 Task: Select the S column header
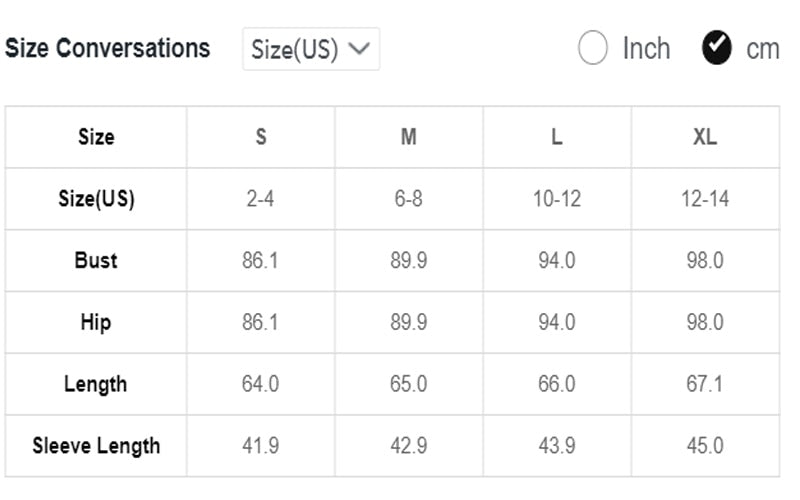click(x=261, y=137)
